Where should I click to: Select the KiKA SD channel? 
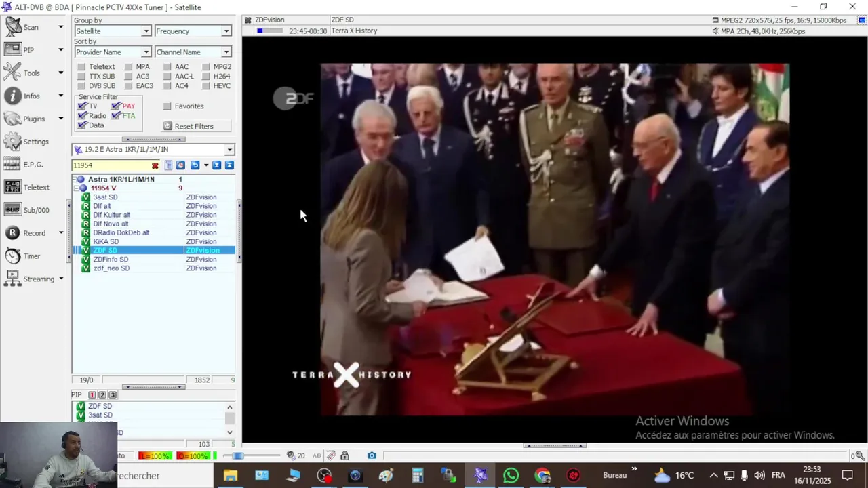coord(106,241)
